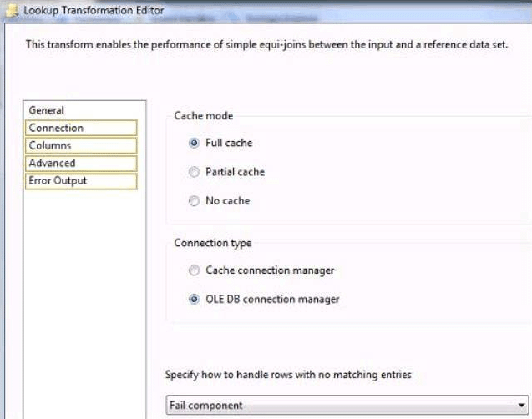532x419 pixels.
Task: Click the Cache mode group heading
Action: click(x=203, y=116)
